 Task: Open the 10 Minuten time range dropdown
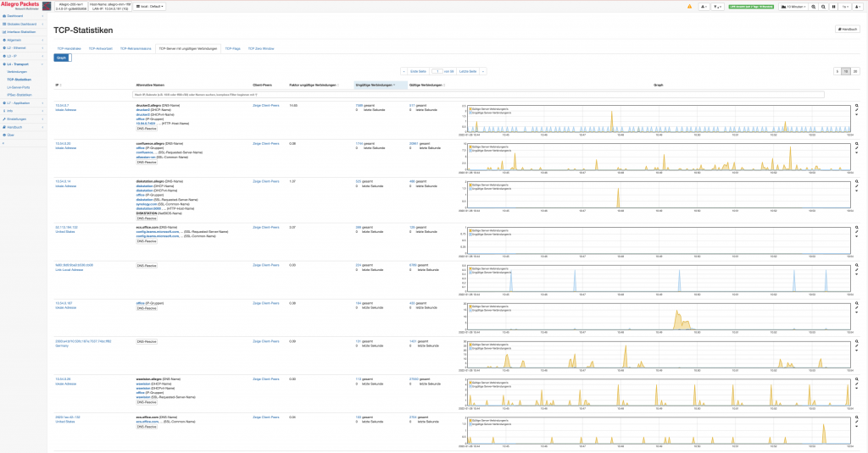[793, 7]
